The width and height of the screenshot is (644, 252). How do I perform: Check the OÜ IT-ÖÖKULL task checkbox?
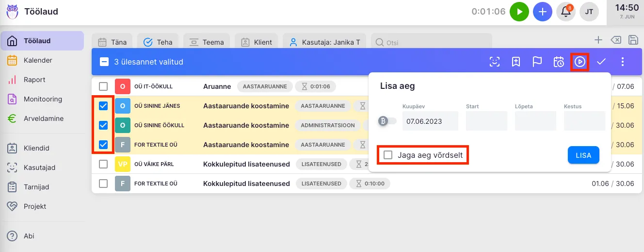[103, 86]
